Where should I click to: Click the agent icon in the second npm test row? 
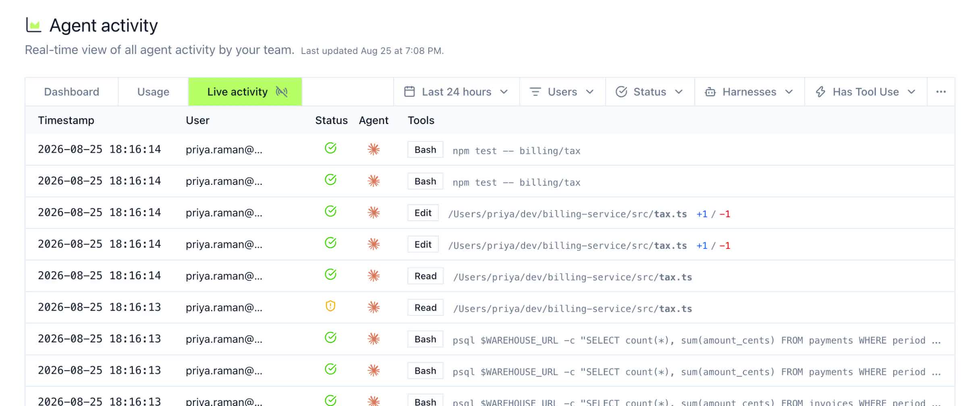(374, 181)
